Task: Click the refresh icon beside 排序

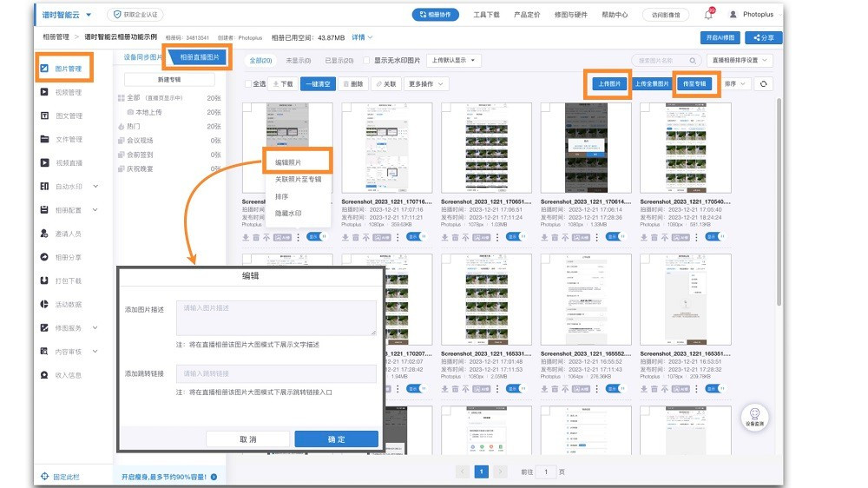Action: click(763, 84)
